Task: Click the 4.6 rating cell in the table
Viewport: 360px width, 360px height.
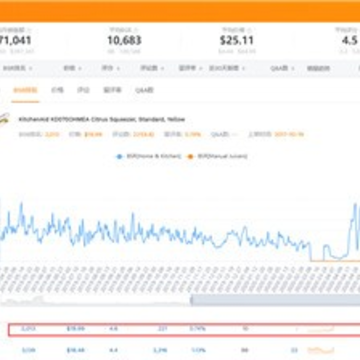Action: click(x=113, y=329)
